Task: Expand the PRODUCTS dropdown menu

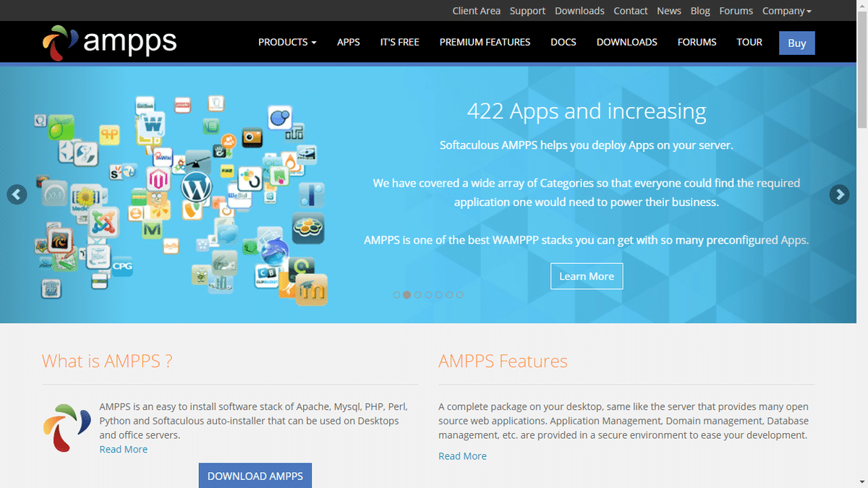Action: 287,42
